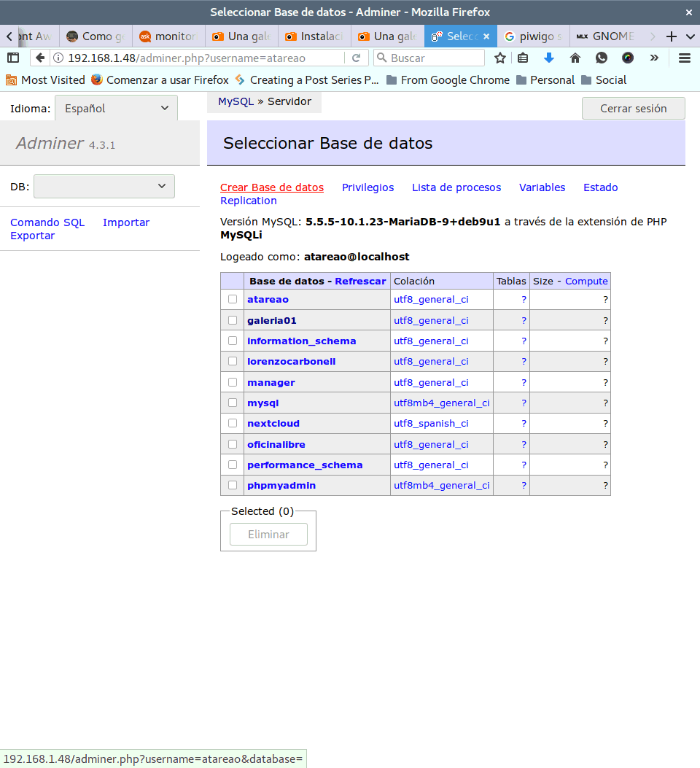Open the Replication link
Screen dimensions: 700x768
tap(248, 201)
